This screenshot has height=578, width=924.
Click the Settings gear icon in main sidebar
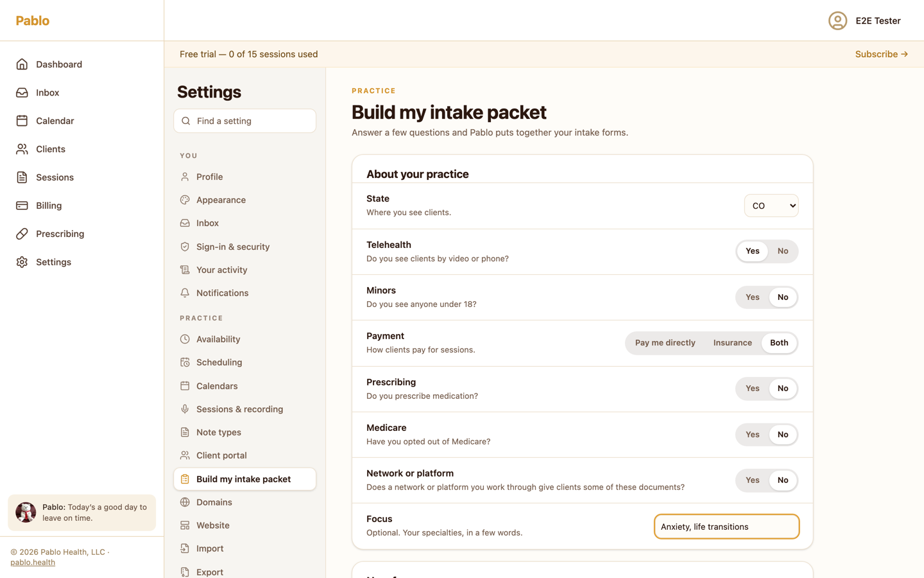(22, 262)
